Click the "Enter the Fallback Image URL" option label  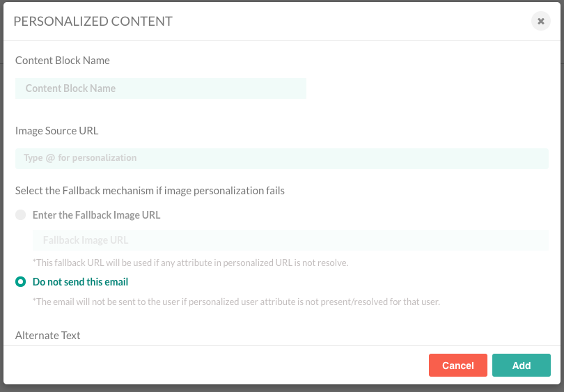click(96, 215)
